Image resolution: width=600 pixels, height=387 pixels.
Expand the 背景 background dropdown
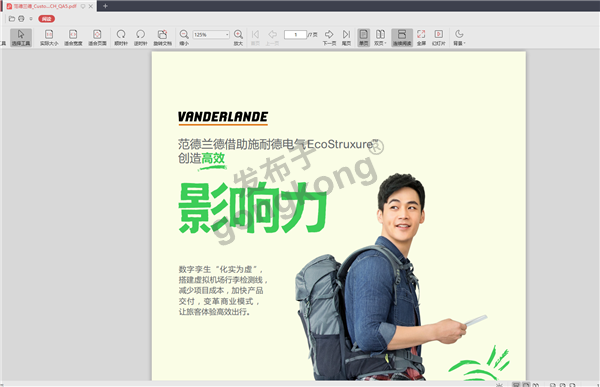[459, 38]
